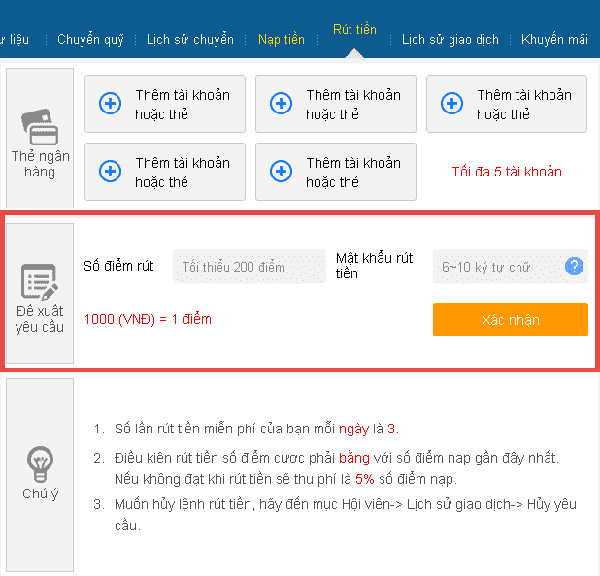Open the Khuyến mãi tab
This screenshot has width=600, height=576.
point(554,40)
